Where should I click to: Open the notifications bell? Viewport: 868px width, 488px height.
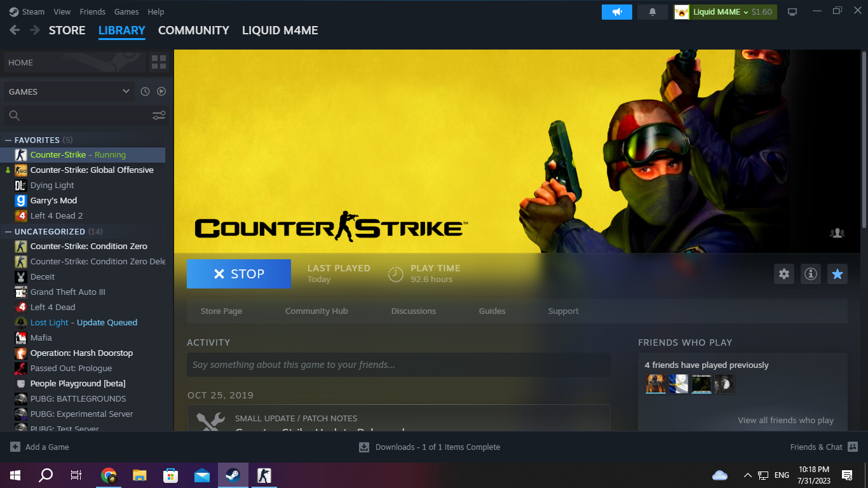pos(653,12)
